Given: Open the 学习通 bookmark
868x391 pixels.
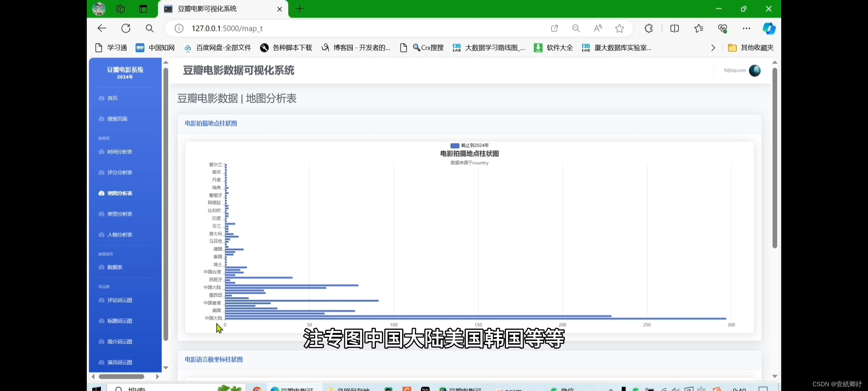Looking at the screenshot, I should [111, 47].
